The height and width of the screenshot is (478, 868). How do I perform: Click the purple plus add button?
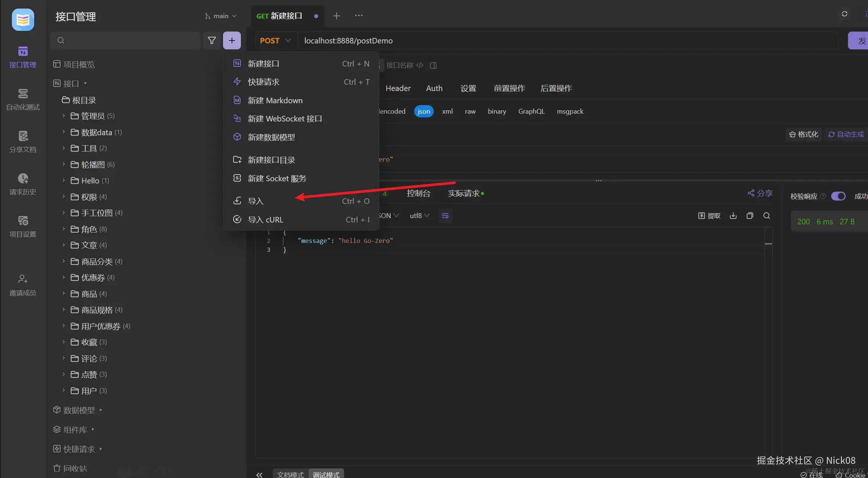[232, 40]
